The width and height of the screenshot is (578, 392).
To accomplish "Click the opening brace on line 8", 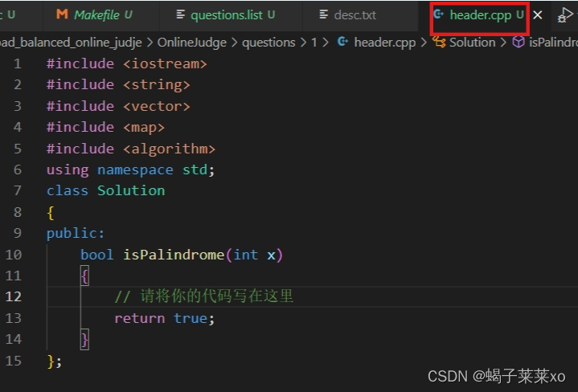I will point(51,213).
